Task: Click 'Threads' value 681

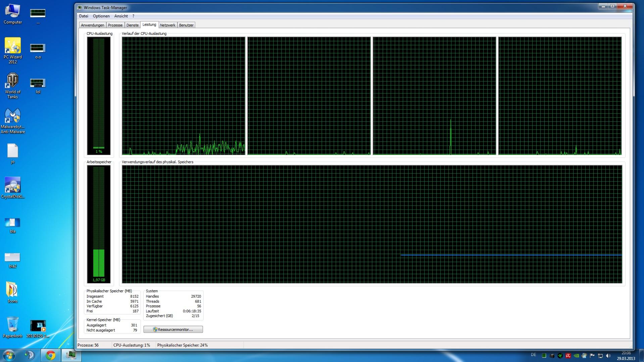Action: (x=198, y=301)
